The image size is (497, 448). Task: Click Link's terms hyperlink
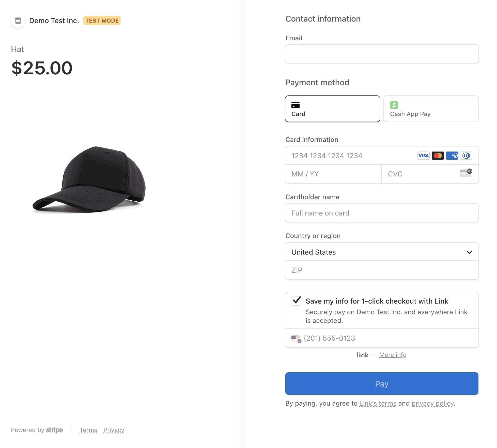coord(378,404)
